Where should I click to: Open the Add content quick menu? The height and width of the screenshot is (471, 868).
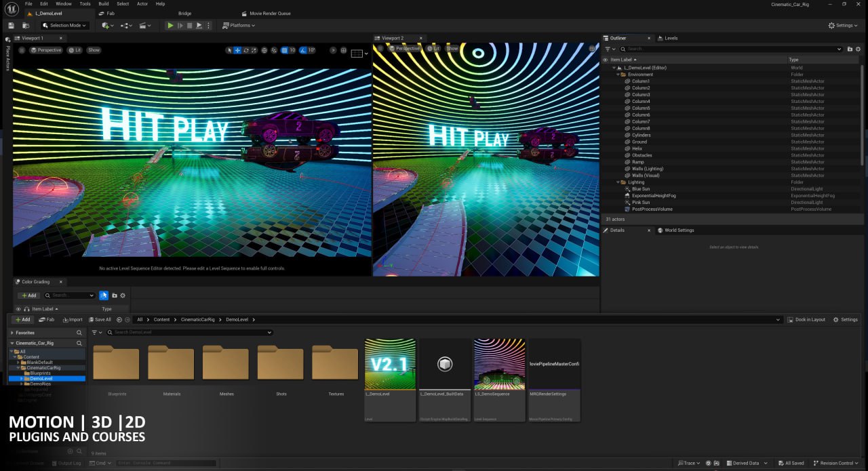click(107, 25)
